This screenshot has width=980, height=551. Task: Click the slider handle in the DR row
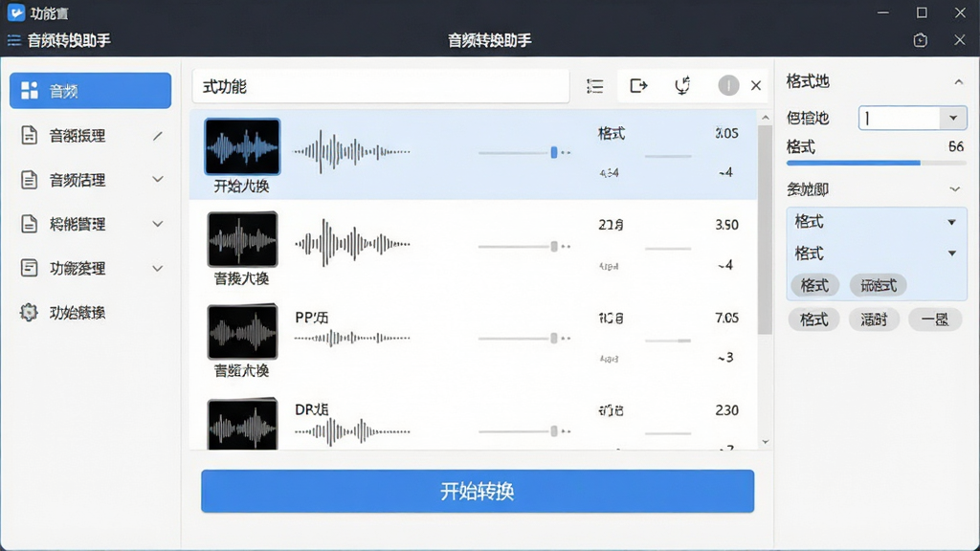point(554,431)
